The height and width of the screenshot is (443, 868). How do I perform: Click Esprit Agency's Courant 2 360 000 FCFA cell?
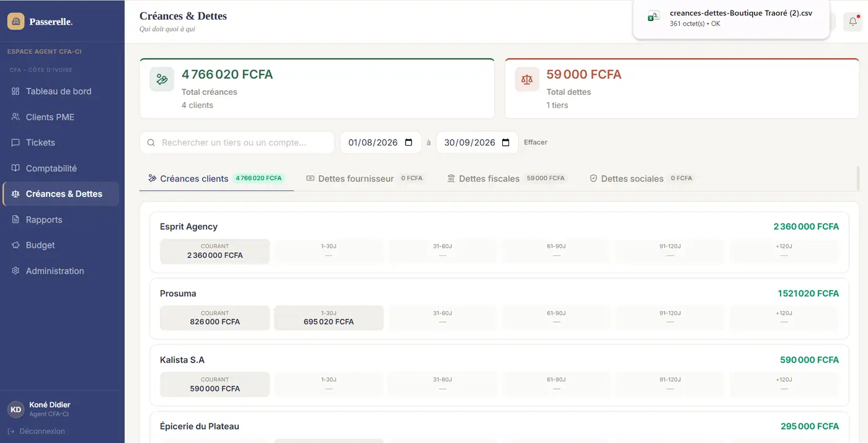click(215, 252)
